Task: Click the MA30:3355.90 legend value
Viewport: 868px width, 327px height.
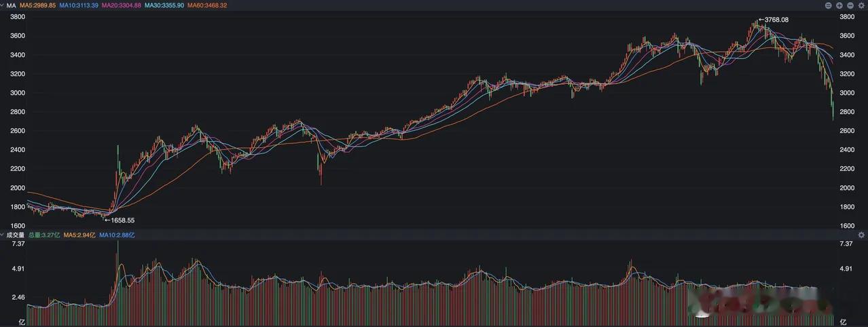Action: click(164, 5)
